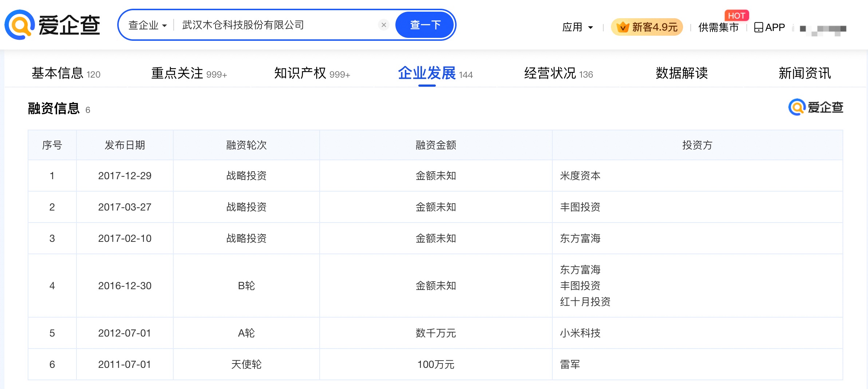Click the 融资轮次 column header
Screen dimensions: 868x389
pyautogui.click(x=246, y=145)
